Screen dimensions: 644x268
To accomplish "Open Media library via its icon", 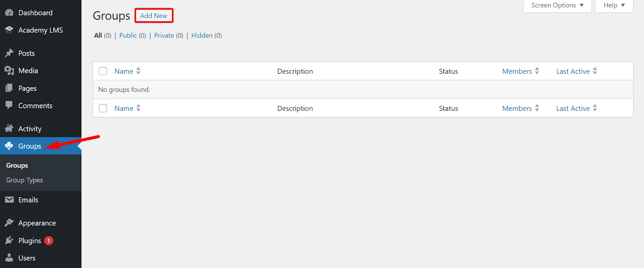I will click(9, 71).
